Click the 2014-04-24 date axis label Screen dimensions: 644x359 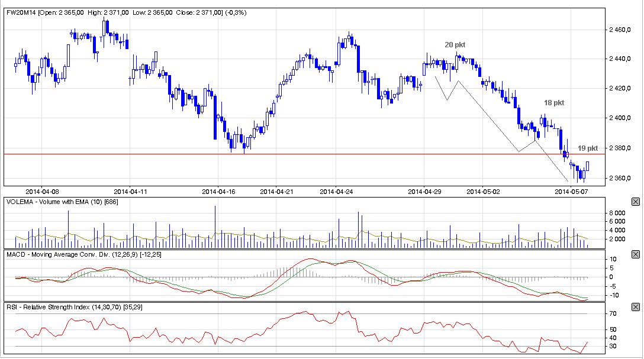pyautogui.click(x=336, y=192)
